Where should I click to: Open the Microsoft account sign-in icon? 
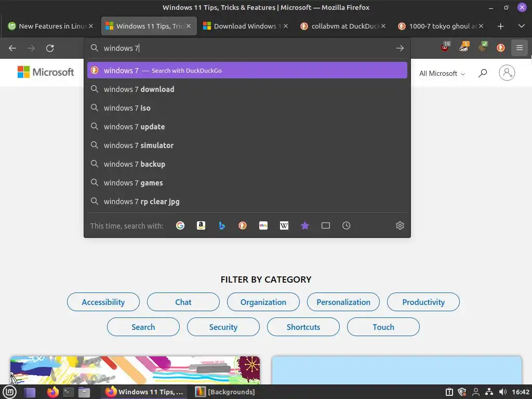pos(507,73)
